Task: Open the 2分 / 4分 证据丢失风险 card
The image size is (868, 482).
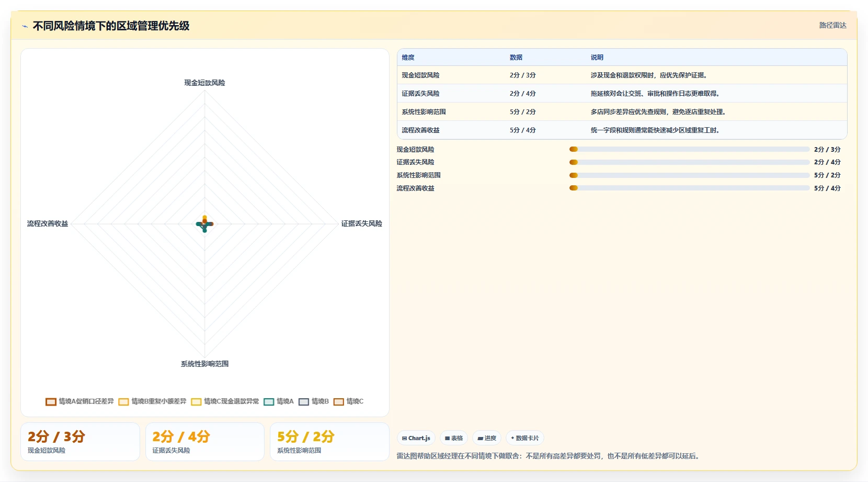Action: click(205, 442)
